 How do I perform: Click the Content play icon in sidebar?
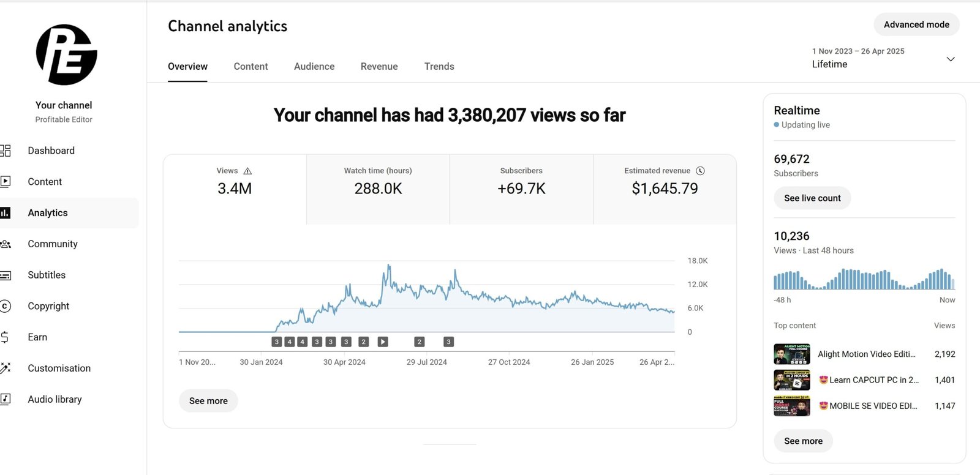[x=6, y=181]
